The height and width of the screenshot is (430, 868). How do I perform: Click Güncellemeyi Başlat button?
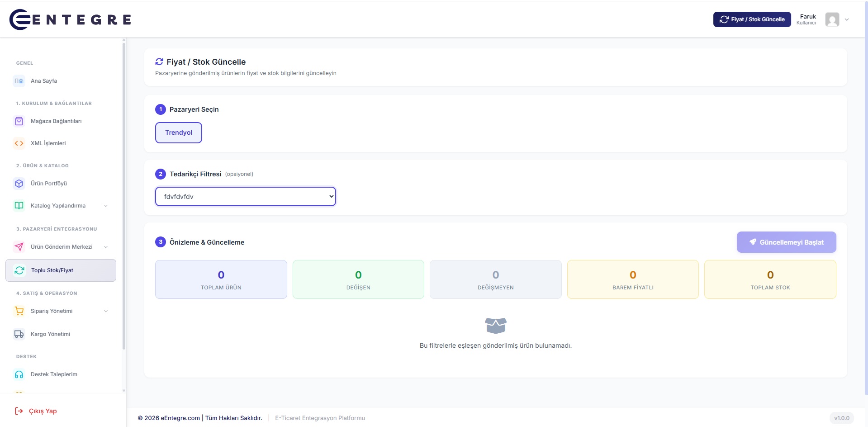tap(787, 242)
